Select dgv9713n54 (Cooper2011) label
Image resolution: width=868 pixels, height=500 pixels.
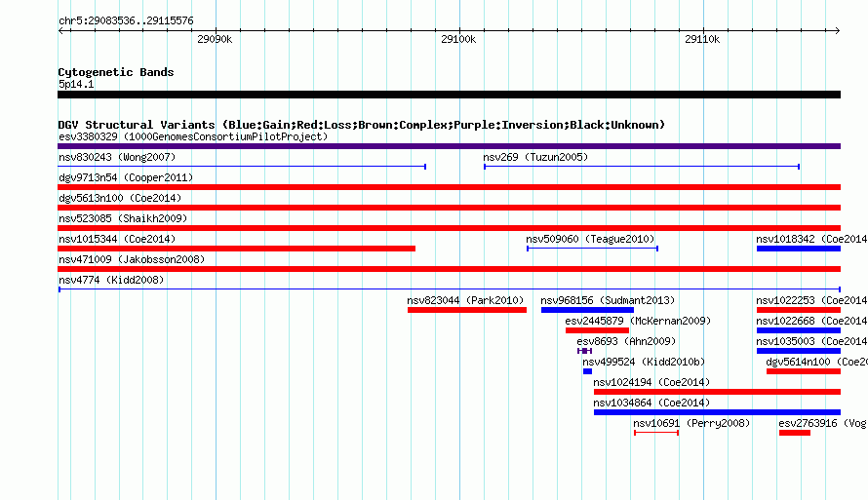126,177
